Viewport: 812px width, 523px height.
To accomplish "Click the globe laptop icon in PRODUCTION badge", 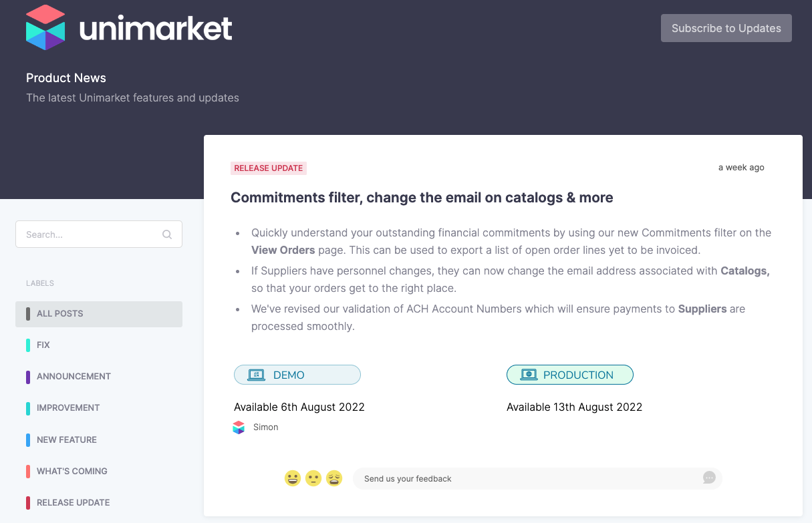I will click(529, 375).
